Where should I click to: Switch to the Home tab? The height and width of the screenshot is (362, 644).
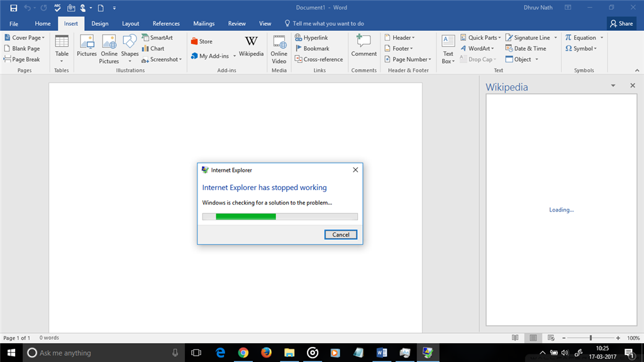click(x=43, y=24)
